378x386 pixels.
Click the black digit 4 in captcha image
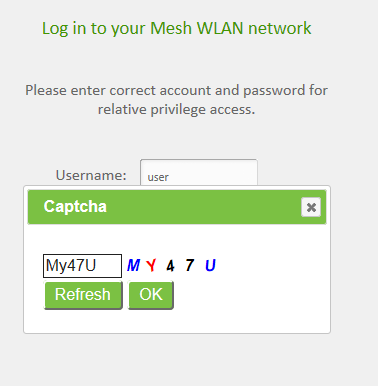[x=170, y=266]
